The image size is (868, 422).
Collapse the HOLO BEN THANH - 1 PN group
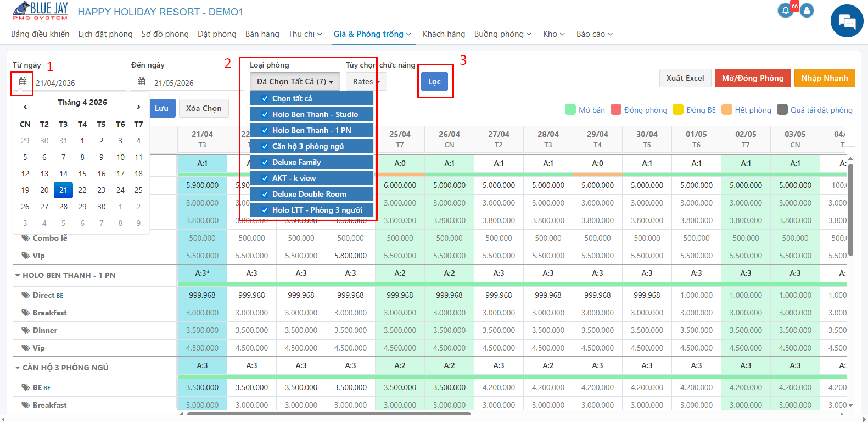18,275
